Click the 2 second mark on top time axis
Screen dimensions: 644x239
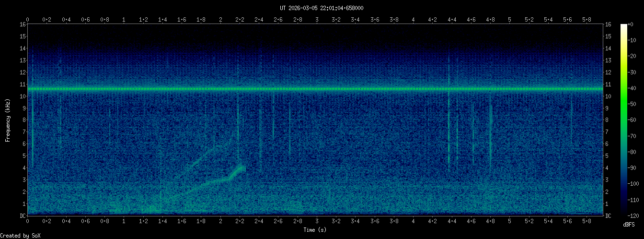pos(220,19)
